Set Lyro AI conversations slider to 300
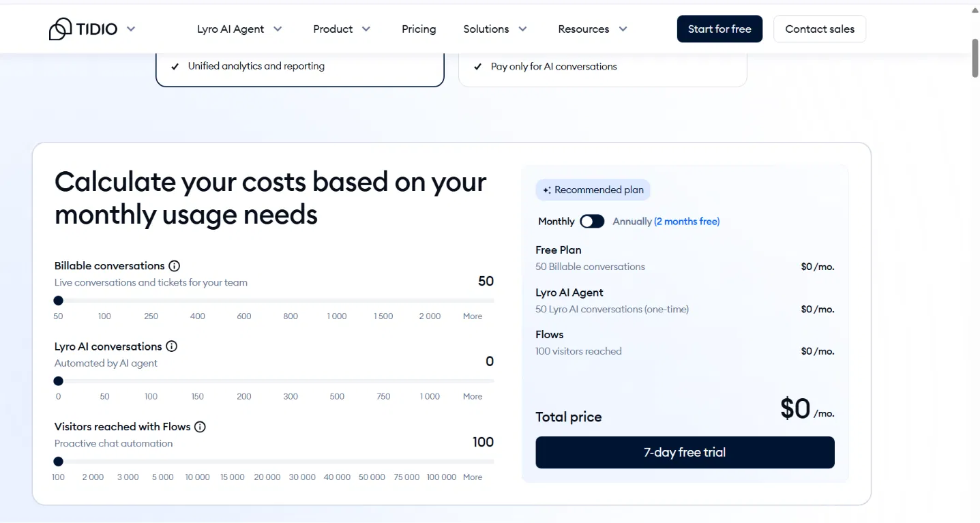 click(x=291, y=397)
